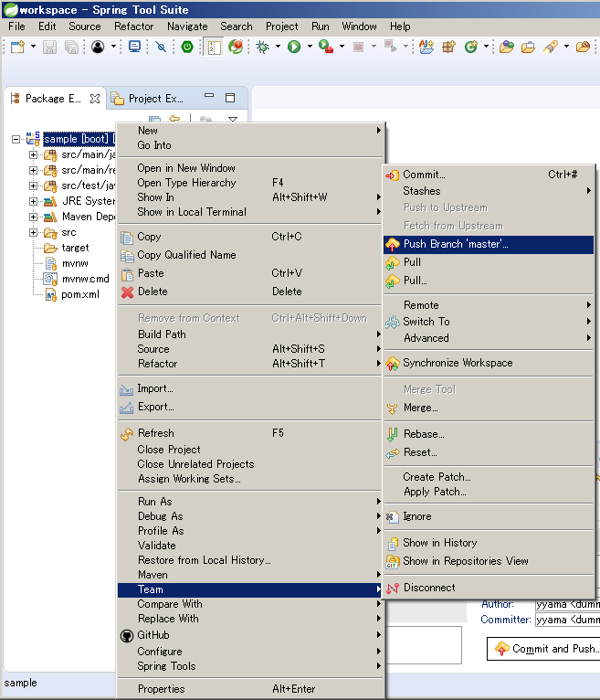Select the mvnw.cmd file
This screenshot has width=600, height=700.
tap(85, 279)
